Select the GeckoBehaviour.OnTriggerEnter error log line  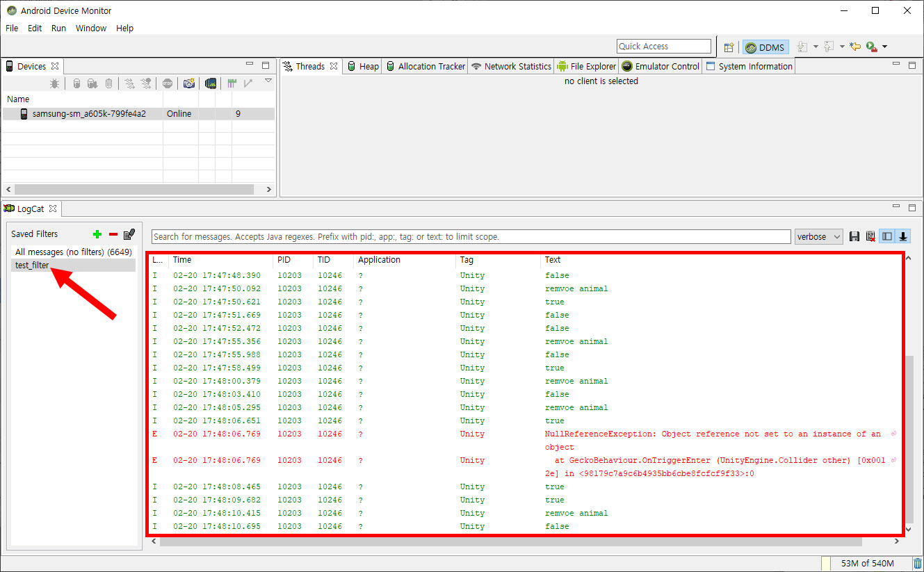526,466
